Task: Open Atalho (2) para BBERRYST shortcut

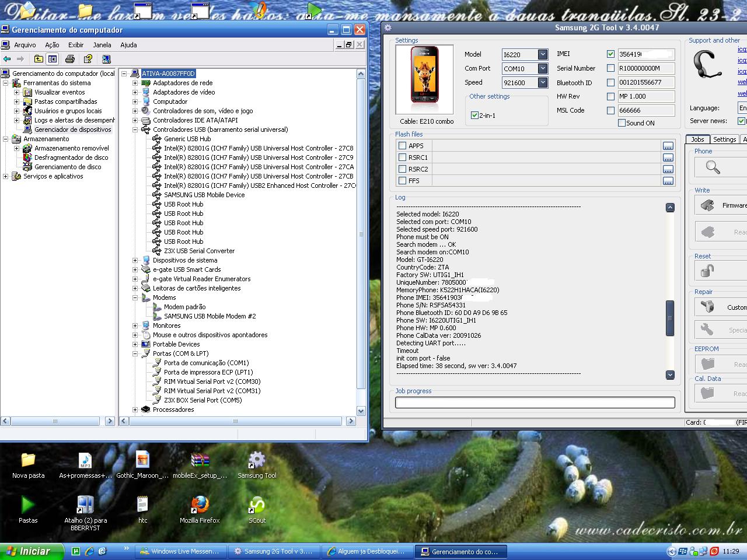Action: pos(85,513)
